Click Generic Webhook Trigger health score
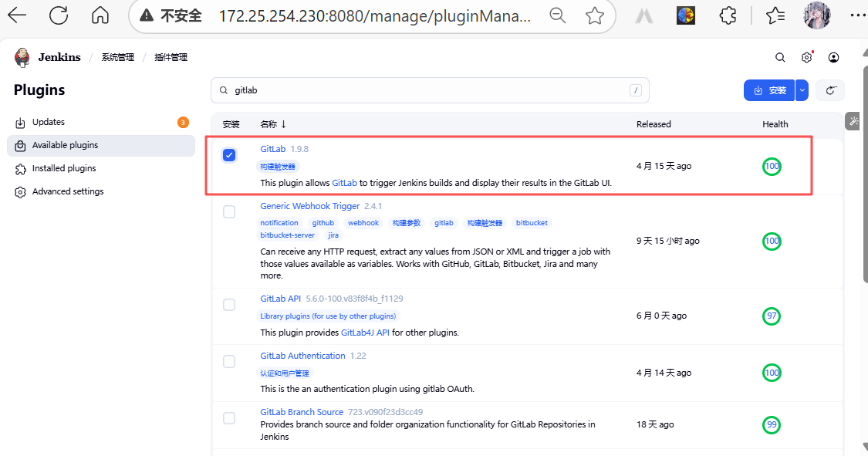This screenshot has width=868, height=456. 772,241
